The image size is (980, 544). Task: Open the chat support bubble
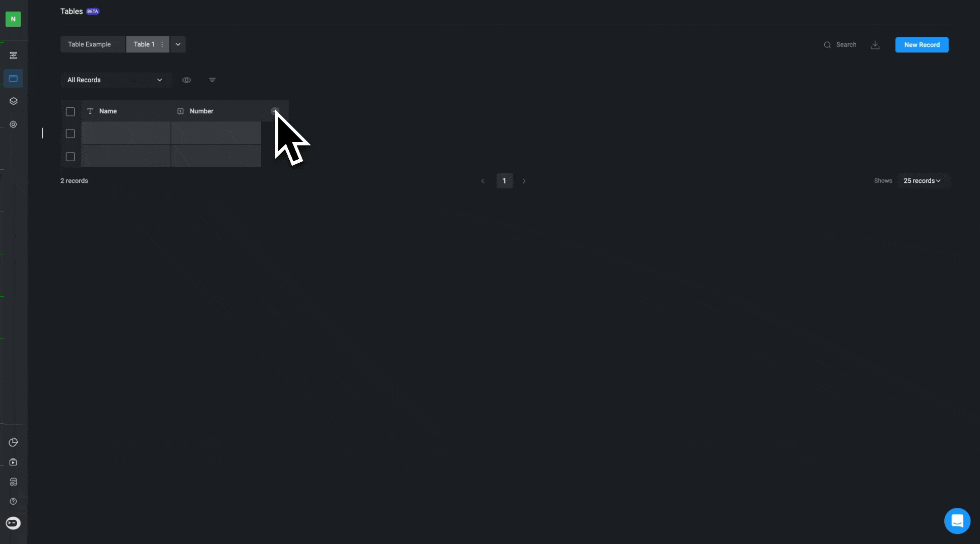coord(957,521)
